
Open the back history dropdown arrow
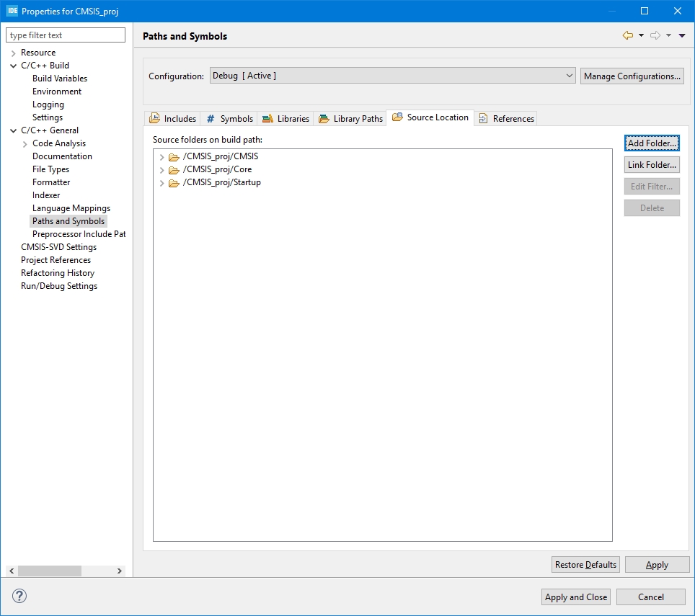coord(641,35)
